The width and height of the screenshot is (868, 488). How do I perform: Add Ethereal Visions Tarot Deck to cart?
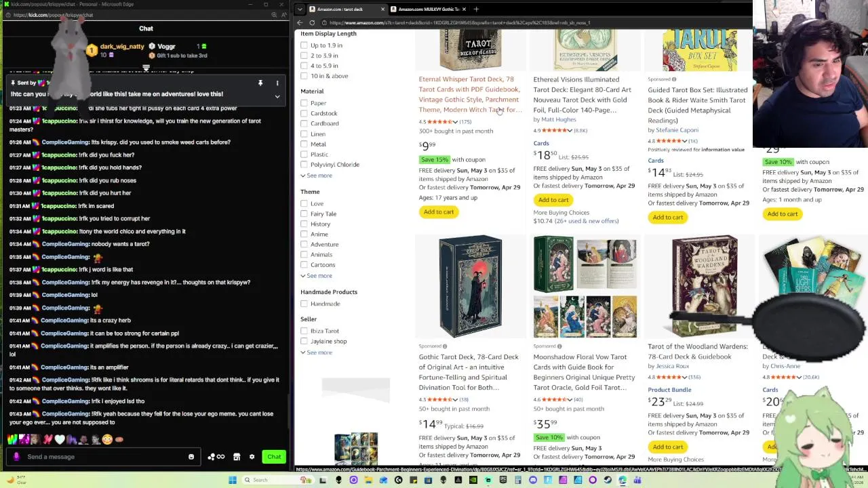[x=553, y=200]
